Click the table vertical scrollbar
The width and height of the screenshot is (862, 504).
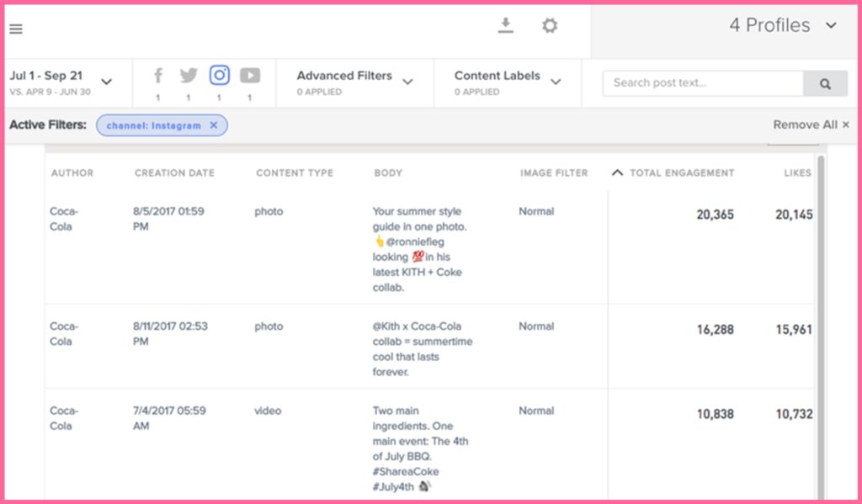(x=820, y=324)
